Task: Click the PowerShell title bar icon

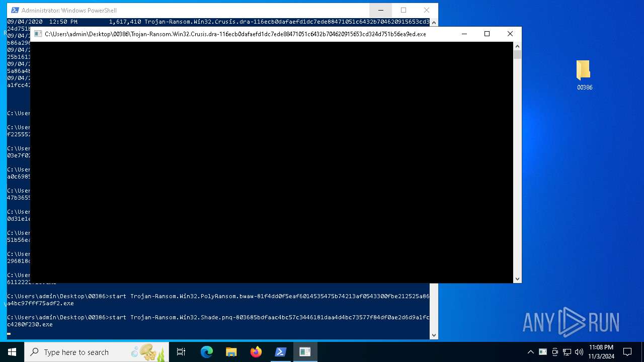Action: 15,10
